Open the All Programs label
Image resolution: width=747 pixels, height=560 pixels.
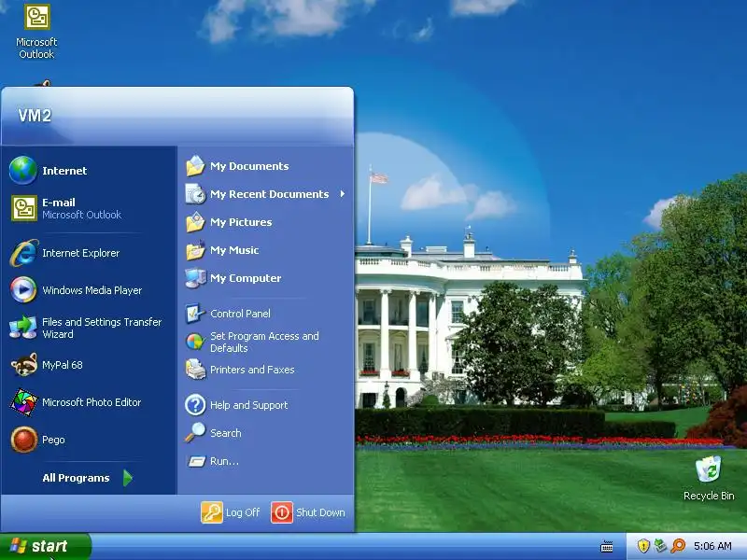[x=76, y=478]
